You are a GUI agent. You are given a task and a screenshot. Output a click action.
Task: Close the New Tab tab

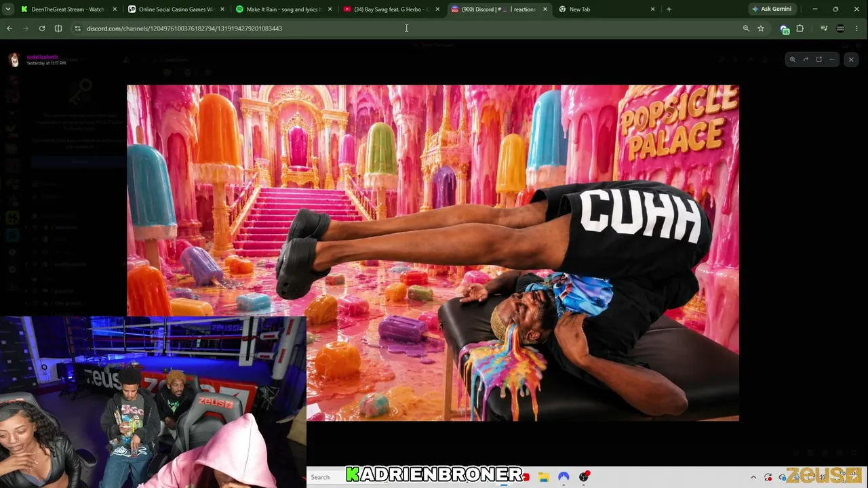pos(652,9)
